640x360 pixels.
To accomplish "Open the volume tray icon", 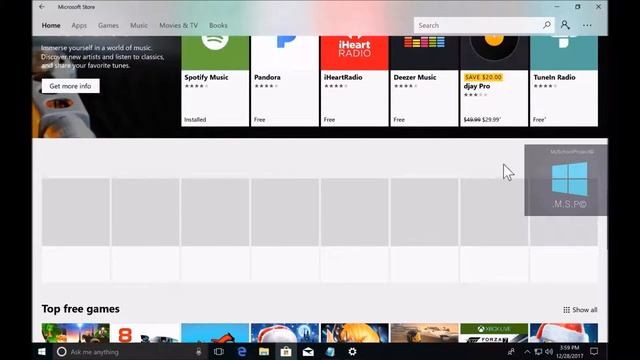I will (549, 351).
